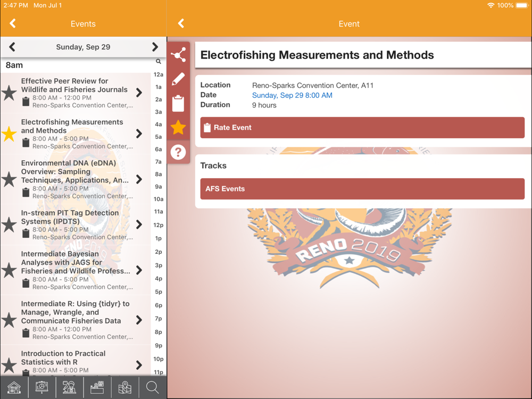
Task: Tap the Sunday, Sep 29 date header
Action: 83,47
